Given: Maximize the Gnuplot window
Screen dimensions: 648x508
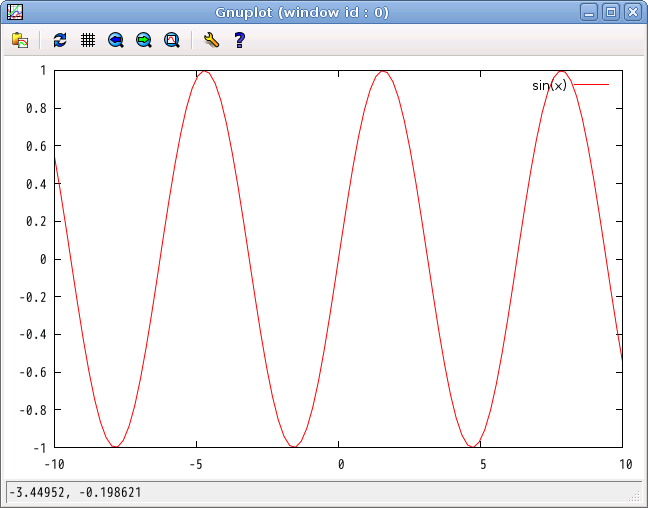Looking at the screenshot, I should click(611, 12).
